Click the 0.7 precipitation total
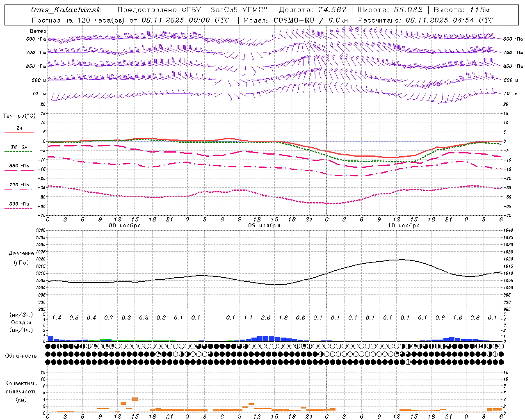This screenshot has width=525, height=420. point(109,318)
